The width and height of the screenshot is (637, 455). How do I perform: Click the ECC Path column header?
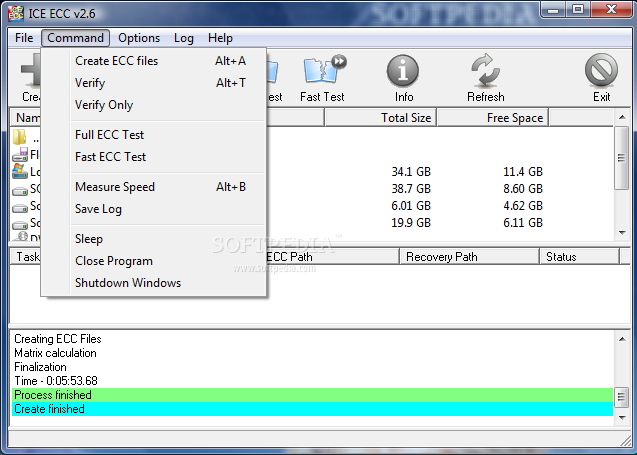pyautogui.click(x=332, y=257)
